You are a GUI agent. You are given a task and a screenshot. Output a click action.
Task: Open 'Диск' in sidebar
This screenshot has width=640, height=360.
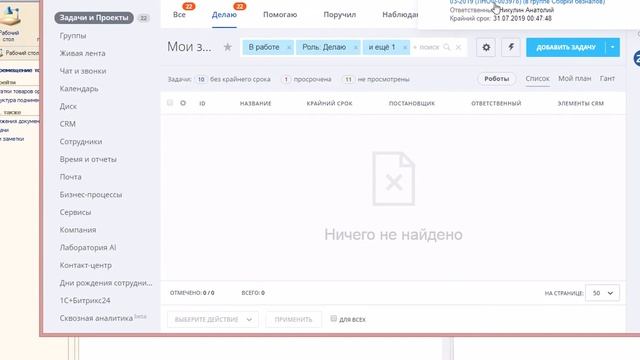click(68, 106)
